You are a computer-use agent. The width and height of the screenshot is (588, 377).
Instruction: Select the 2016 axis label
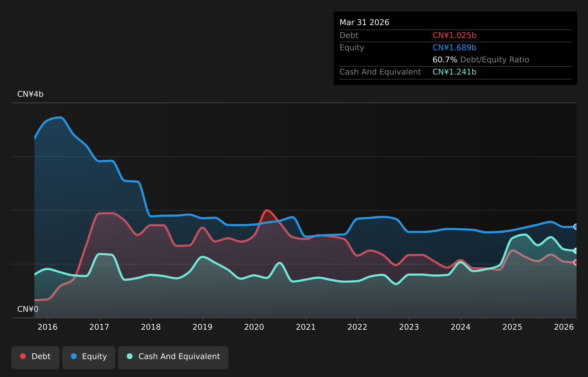(x=48, y=327)
